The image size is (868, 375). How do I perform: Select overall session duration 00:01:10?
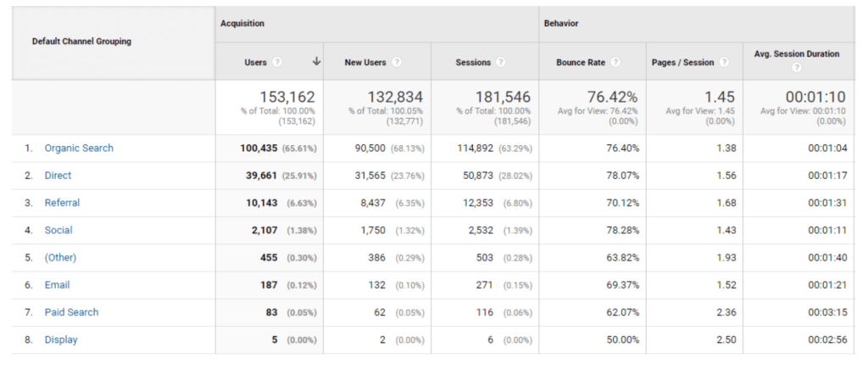[x=816, y=98]
